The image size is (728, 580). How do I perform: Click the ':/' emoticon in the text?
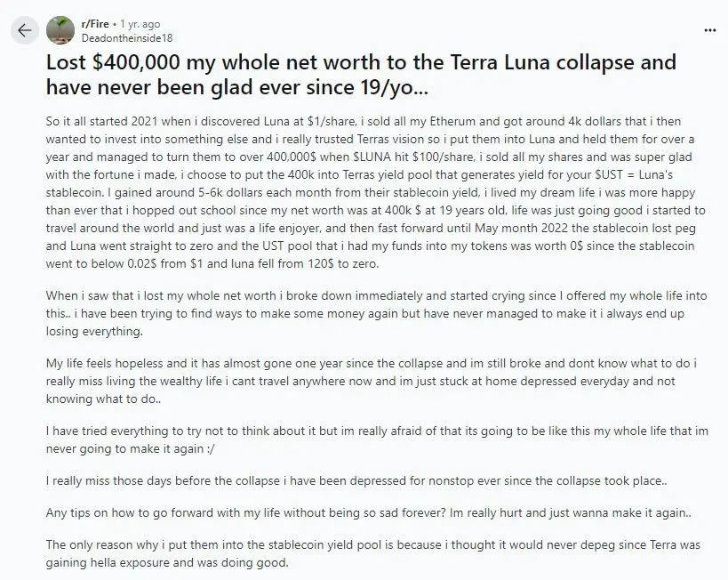pos(211,449)
